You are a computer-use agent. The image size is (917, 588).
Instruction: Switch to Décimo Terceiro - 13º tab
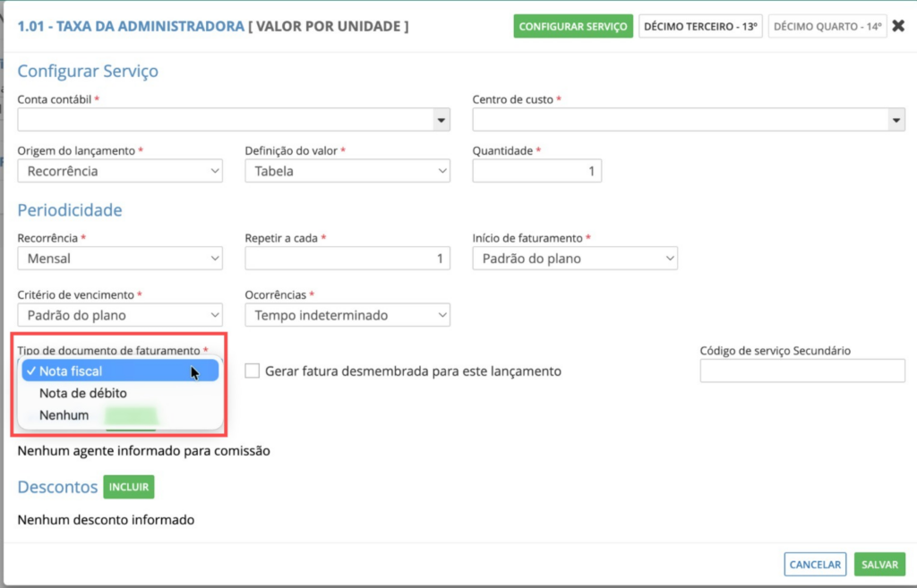[x=700, y=27]
